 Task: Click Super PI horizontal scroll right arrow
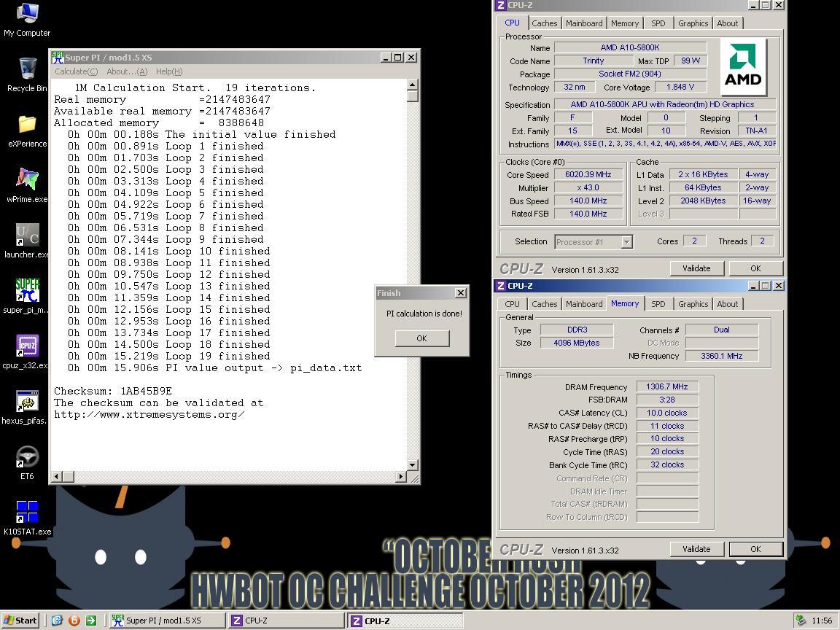click(401, 475)
